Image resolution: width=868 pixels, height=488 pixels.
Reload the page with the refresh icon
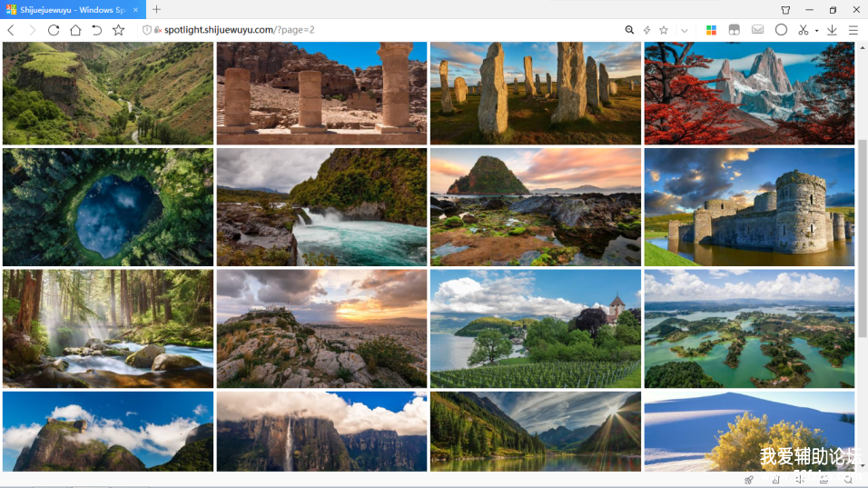coord(54,30)
